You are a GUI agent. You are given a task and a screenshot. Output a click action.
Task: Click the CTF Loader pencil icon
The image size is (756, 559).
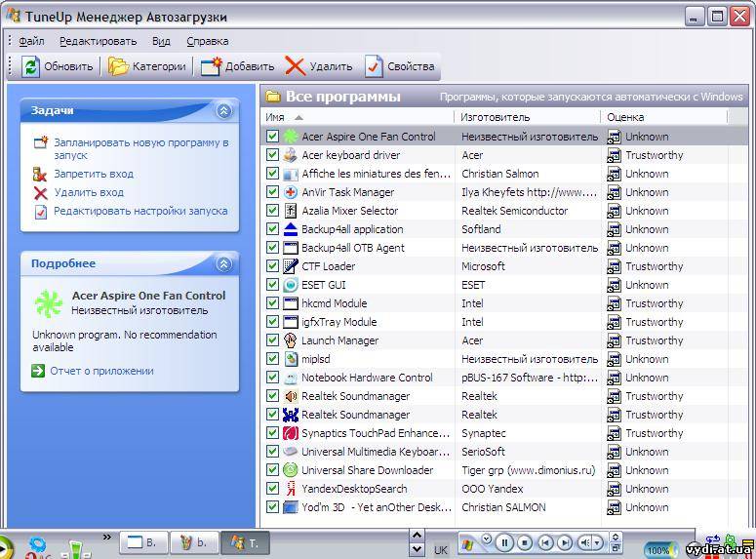point(291,266)
